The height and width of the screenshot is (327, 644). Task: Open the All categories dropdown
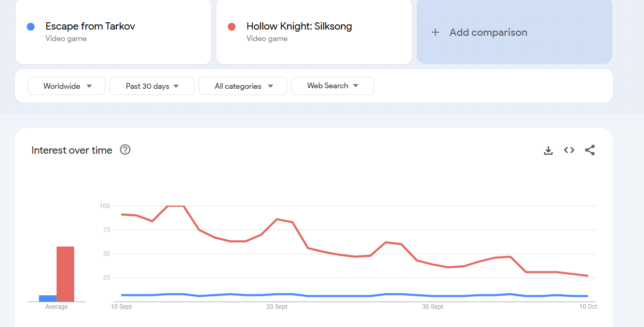[x=243, y=86]
